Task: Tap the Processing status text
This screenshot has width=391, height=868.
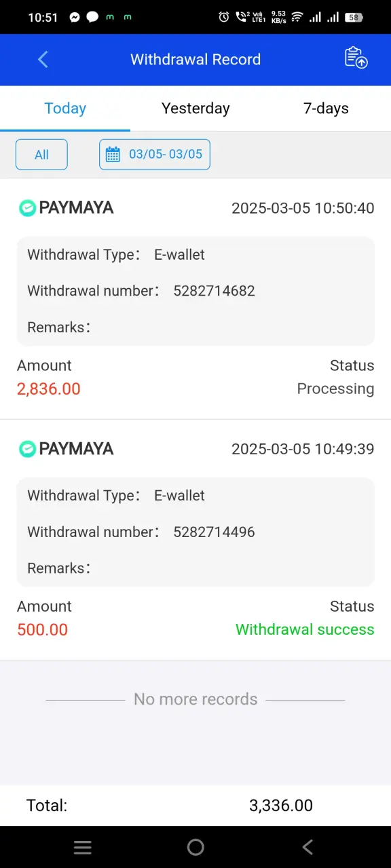Action: point(335,389)
